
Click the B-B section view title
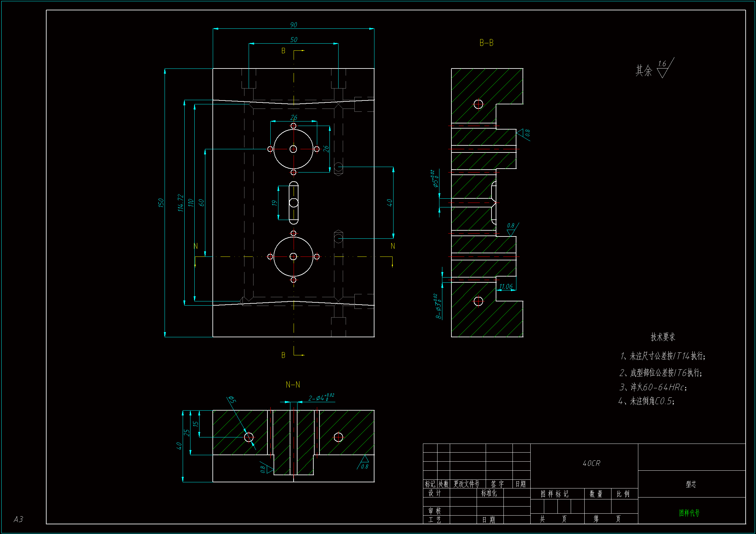pos(486,43)
